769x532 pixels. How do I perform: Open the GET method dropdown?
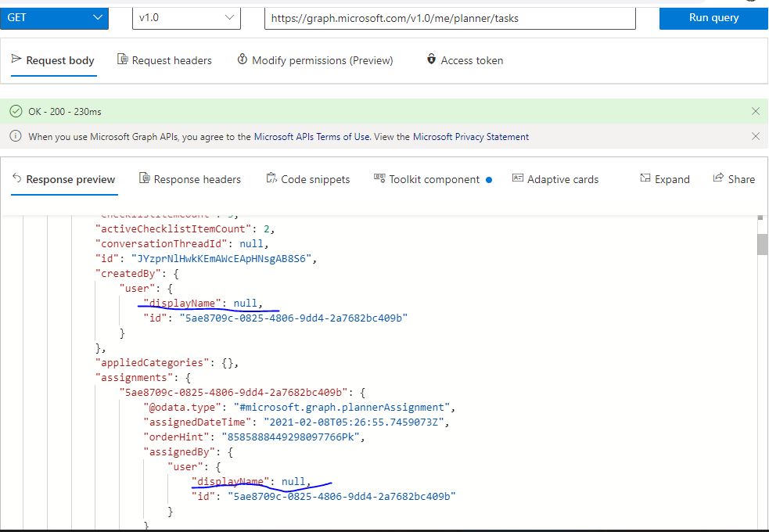pos(54,18)
